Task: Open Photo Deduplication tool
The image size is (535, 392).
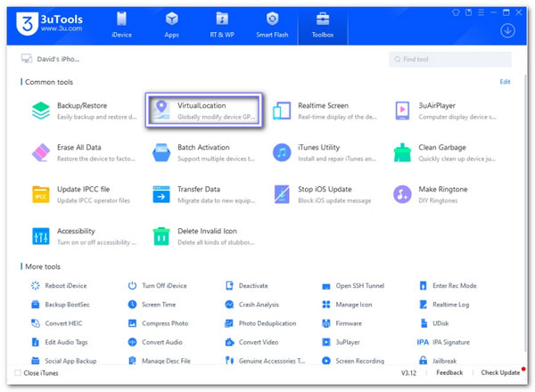Action: [x=260, y=323]
